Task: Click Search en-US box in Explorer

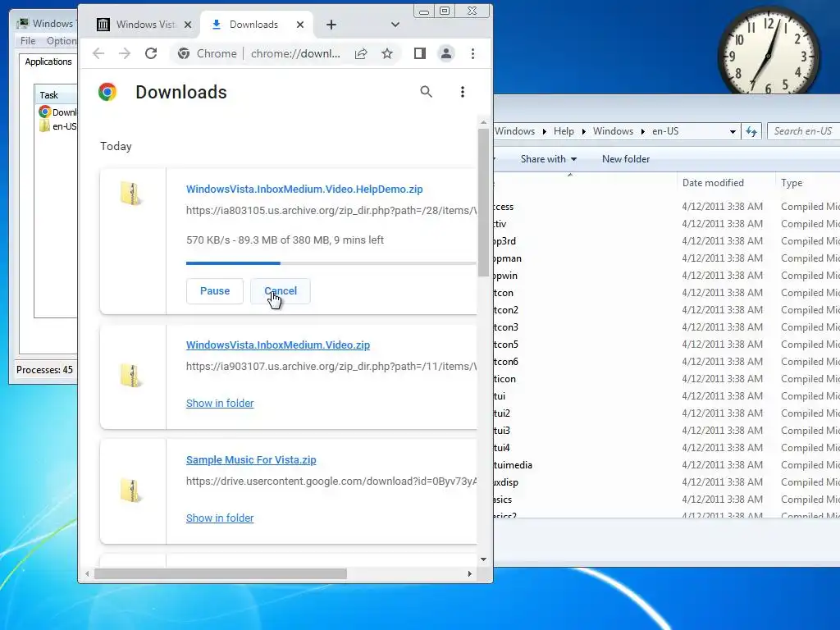Action: click(804, 131)
